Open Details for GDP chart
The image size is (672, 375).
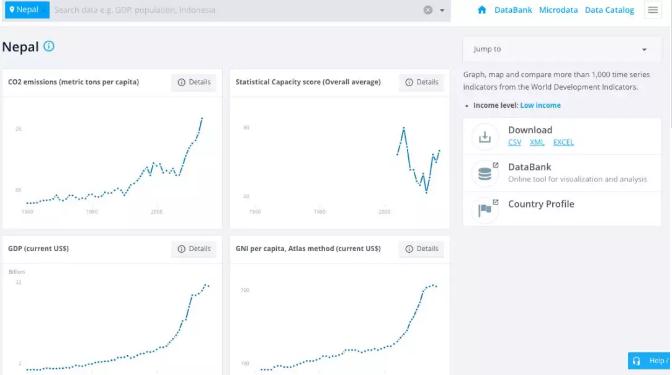click(194, 249)
